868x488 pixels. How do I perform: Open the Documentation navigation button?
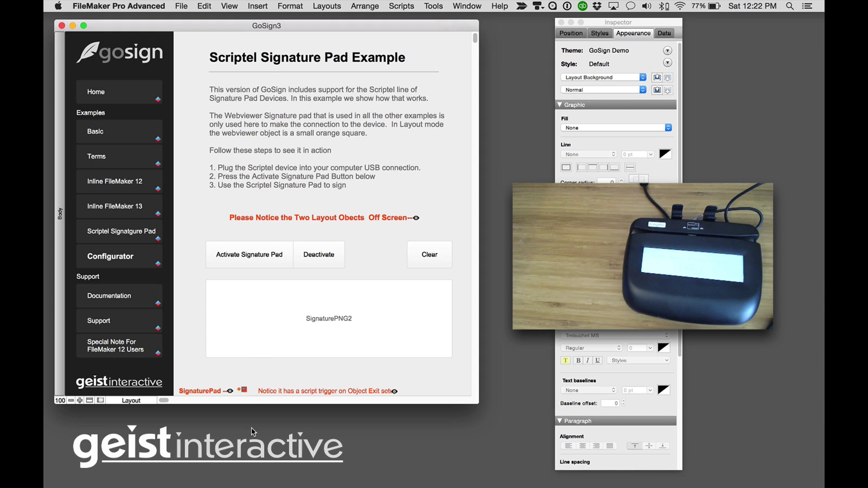[x=119, y=296]
